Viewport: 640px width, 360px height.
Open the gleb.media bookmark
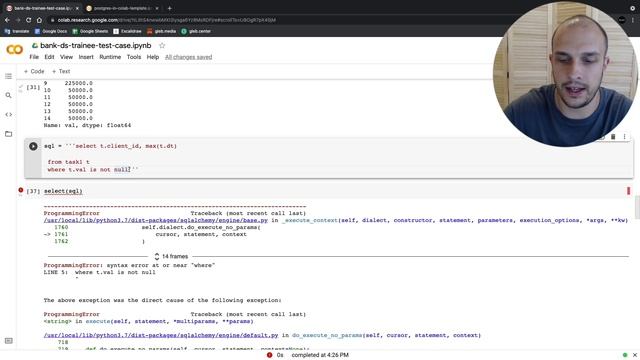(161, 31)
